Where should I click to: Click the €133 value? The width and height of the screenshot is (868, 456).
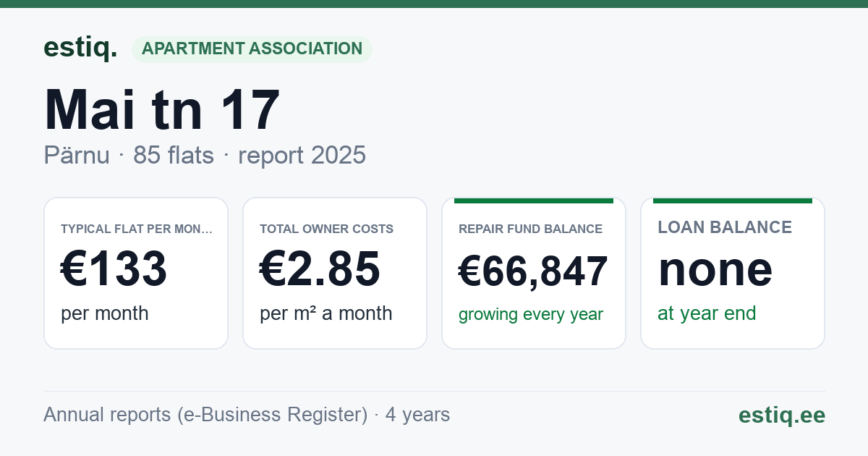(x=114, y=269)
